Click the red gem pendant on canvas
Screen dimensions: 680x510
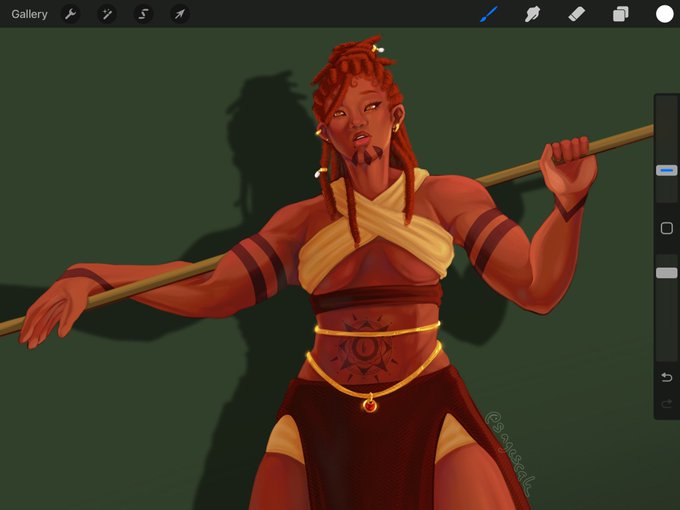click(x=370, y=405)
